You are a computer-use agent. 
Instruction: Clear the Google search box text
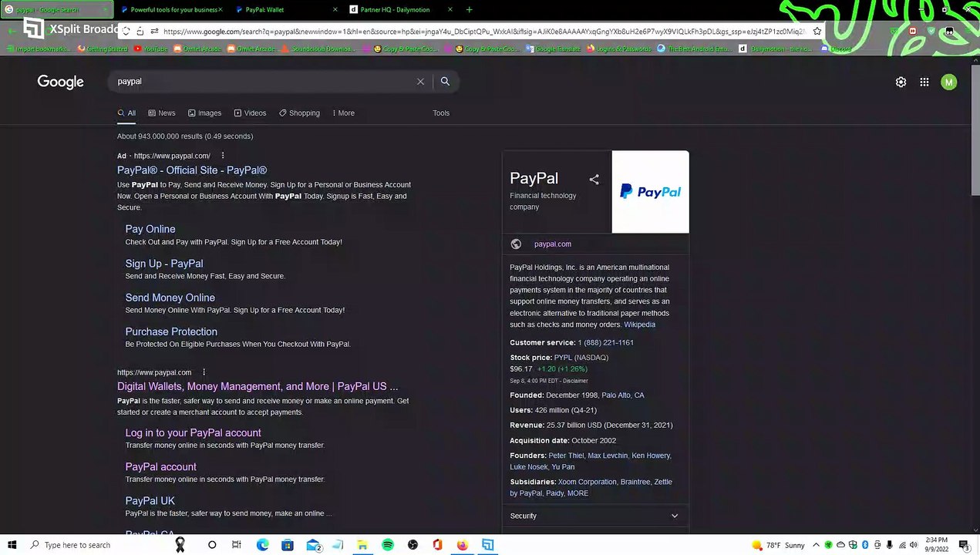coord(420,81)
